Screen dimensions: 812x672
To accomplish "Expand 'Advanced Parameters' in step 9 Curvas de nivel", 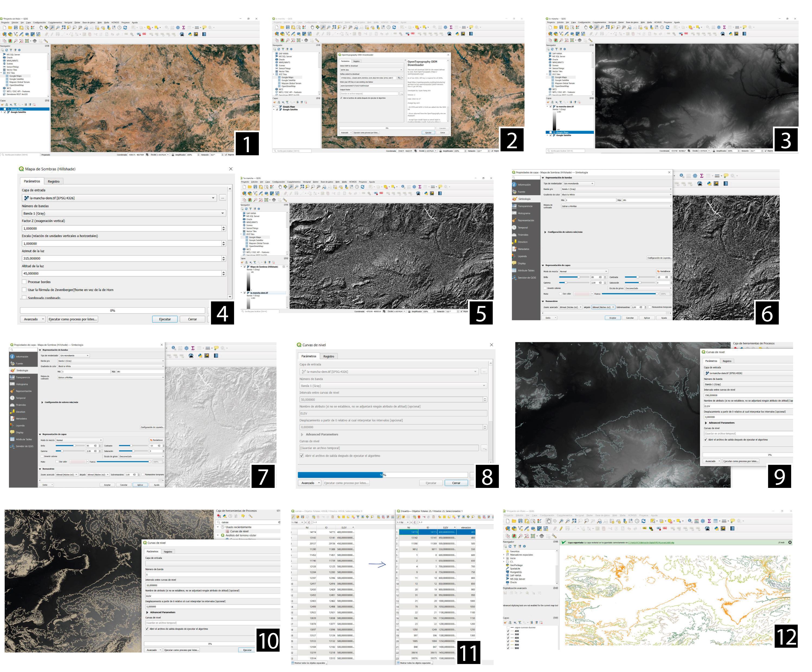I will point(706,423).
